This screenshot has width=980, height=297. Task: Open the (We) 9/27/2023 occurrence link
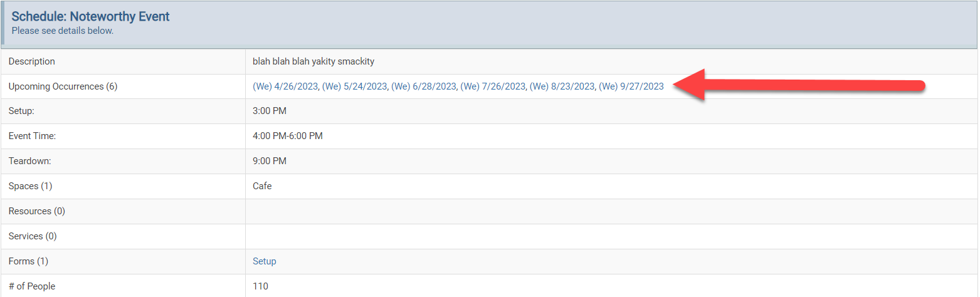point(631,86)
